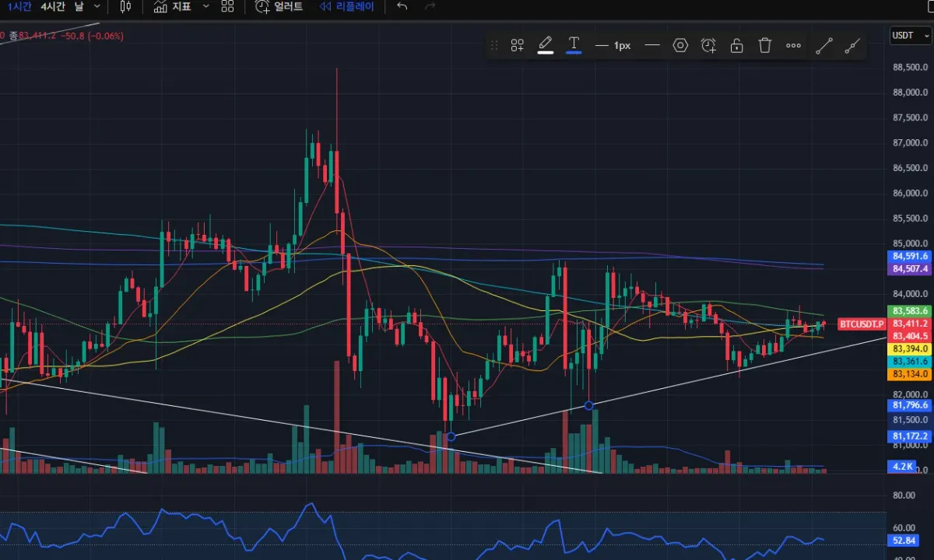This screenshot has width=934, height=560.
Task: Switch to the 4시간 timeframe
Action: click(x=53, y=6)
